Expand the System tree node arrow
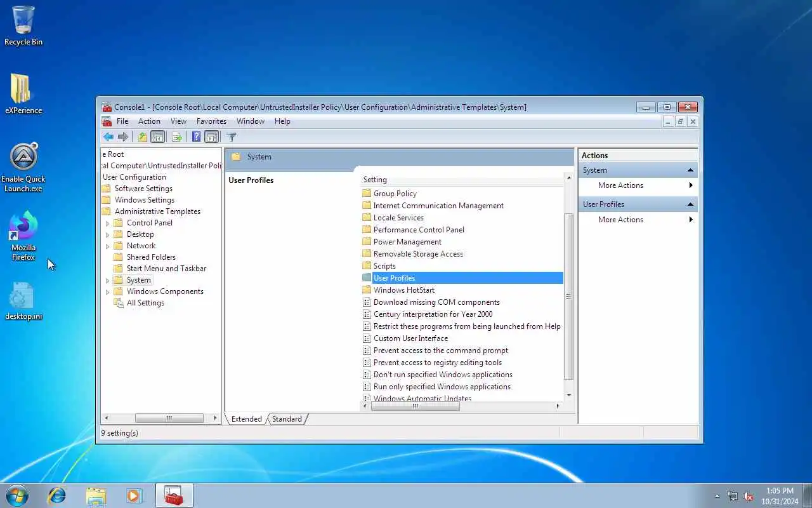Viewport: 812px width, 508px height. click(107, 280)
